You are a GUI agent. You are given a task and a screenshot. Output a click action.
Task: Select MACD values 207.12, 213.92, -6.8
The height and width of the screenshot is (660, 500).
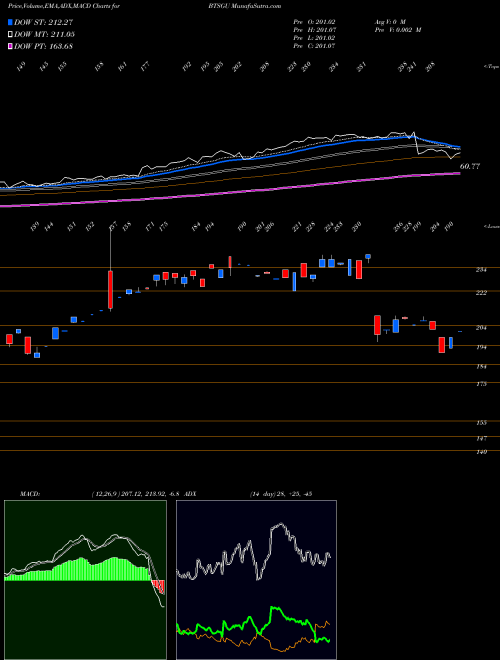point(152,494)
